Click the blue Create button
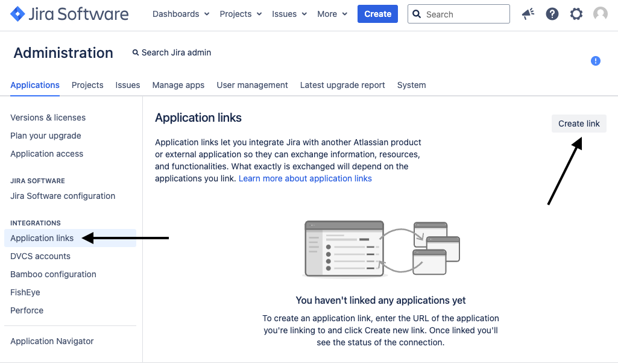This screenshot has height=364, width=618. coord(377,14)
